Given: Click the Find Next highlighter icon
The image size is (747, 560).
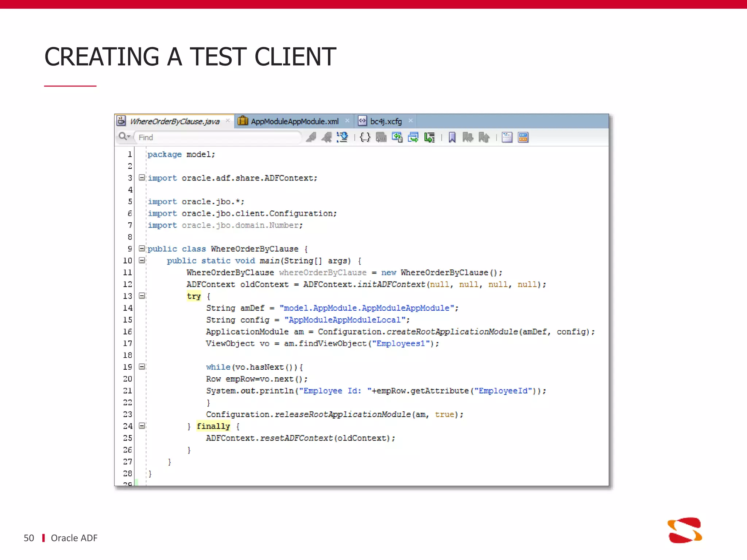Looking at the screenshot, I should 311,137.
